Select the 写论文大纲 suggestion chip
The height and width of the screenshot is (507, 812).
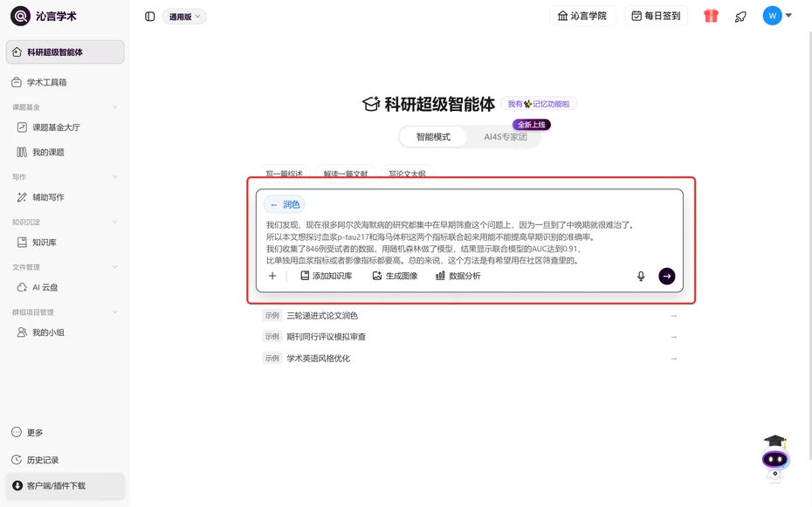[x=407, y=172]
